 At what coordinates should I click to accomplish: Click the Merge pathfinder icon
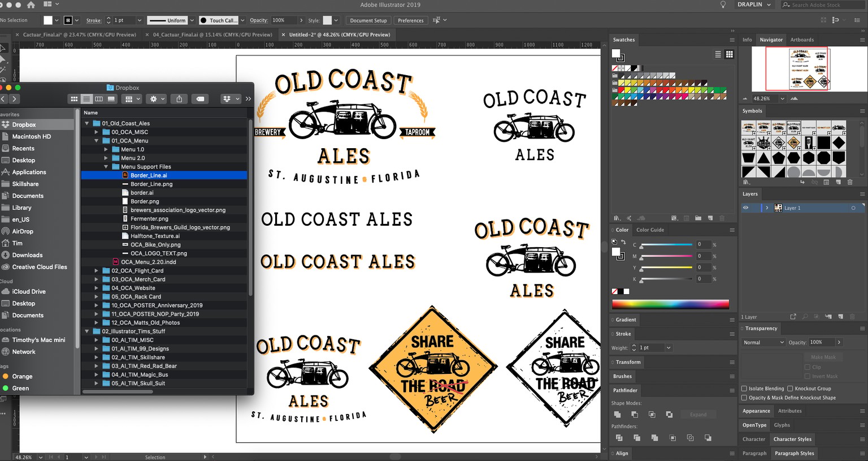654,438
